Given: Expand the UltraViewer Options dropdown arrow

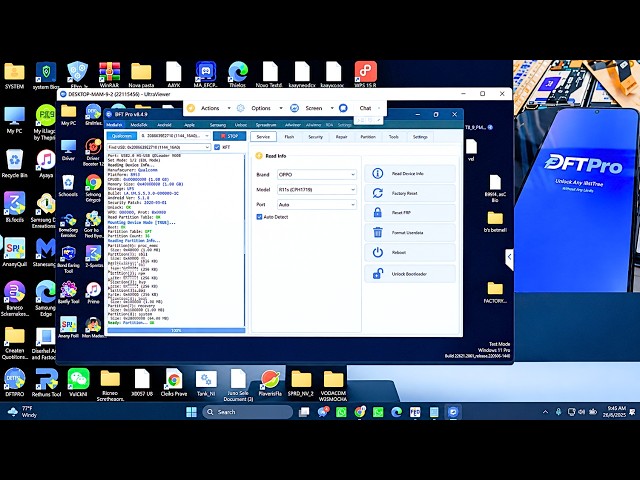Looking at the screenshot, I should [281, 108].
